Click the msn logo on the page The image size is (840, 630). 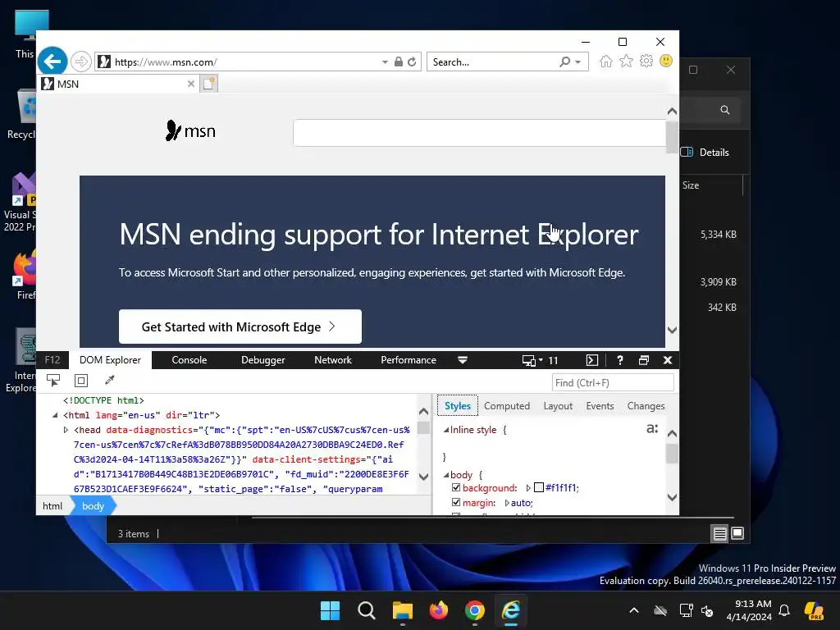pos(190,130)
